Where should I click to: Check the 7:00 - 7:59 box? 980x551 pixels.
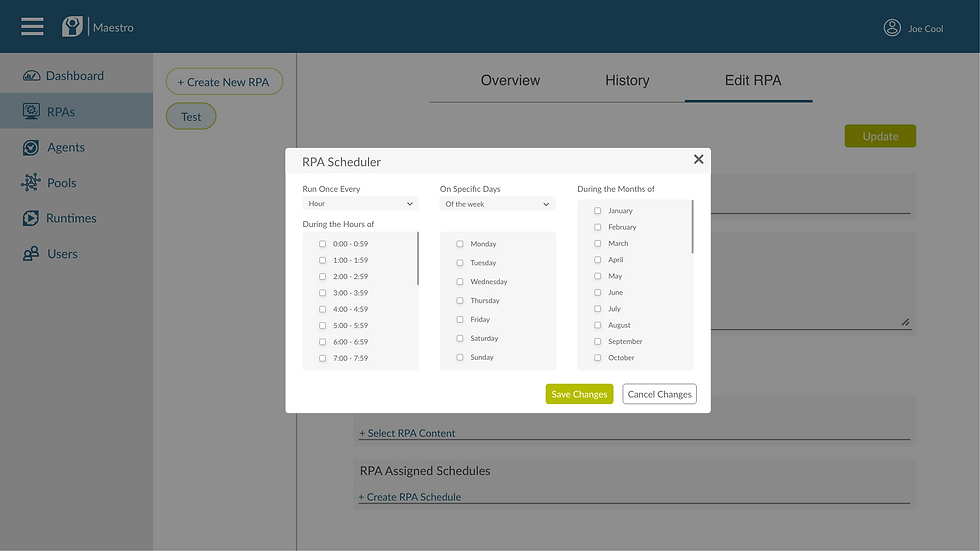tap(322, 358)
